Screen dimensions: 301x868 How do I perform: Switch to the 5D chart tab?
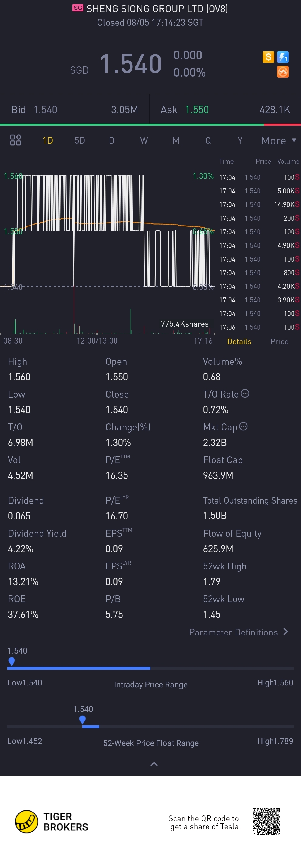click(x=80, y=140)
